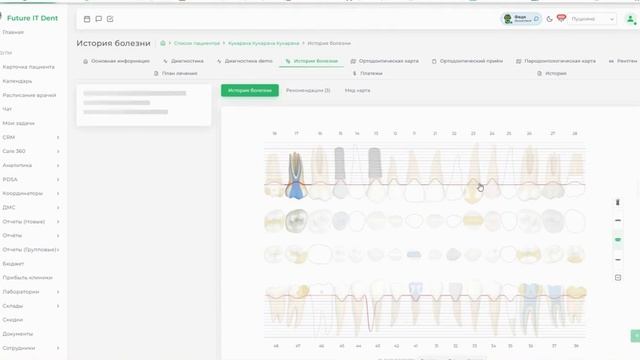
Task: Select upper tooth 17 with blue crown
Action: 296,176
